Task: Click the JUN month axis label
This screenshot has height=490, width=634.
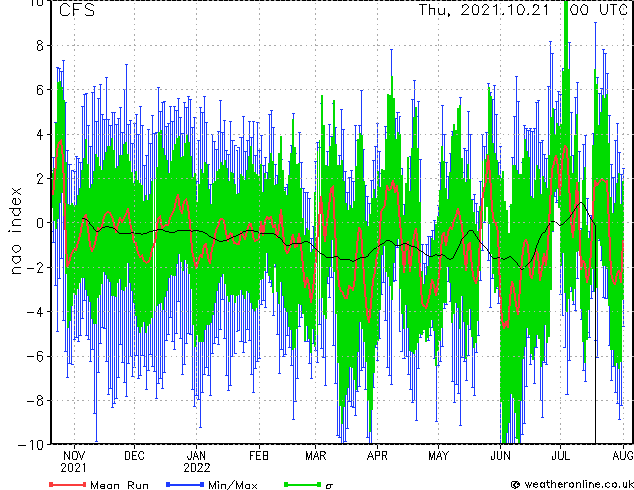Action: [501, 456]
